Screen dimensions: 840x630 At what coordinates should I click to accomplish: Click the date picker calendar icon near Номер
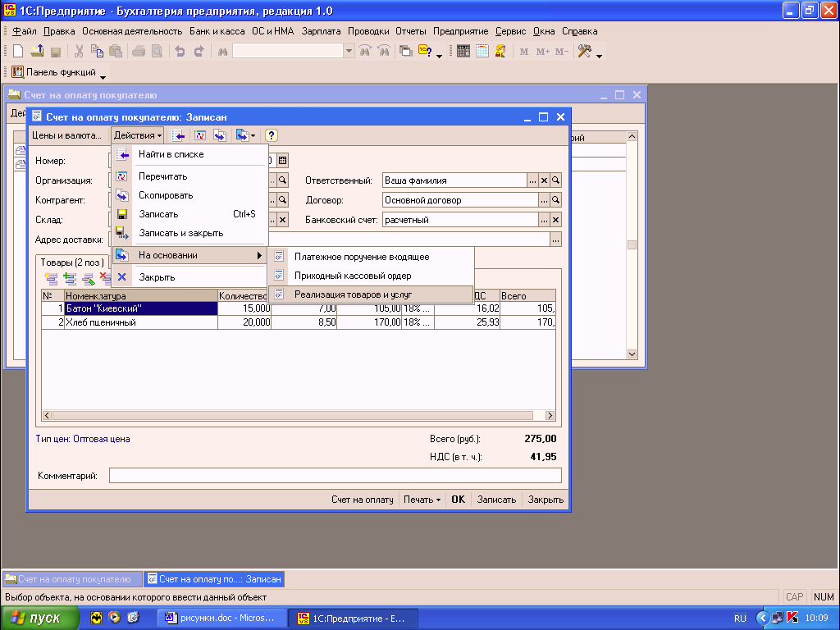(x=283, y=161)
